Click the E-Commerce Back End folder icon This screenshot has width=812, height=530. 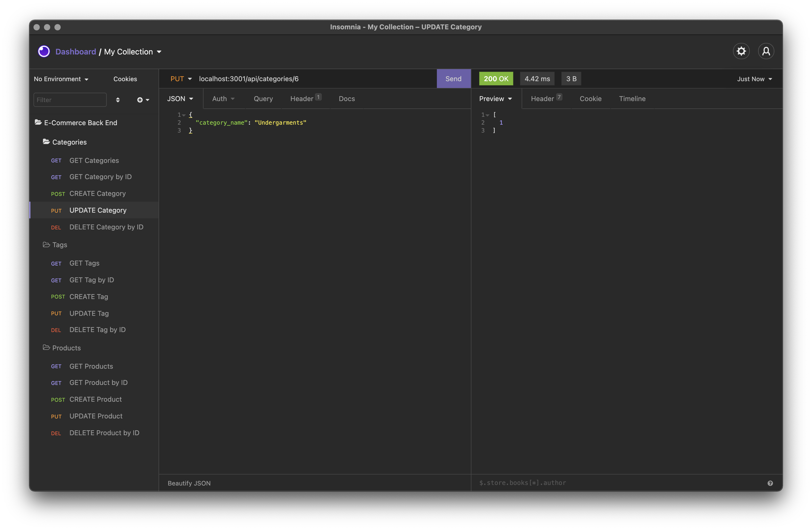pos(38,122)
